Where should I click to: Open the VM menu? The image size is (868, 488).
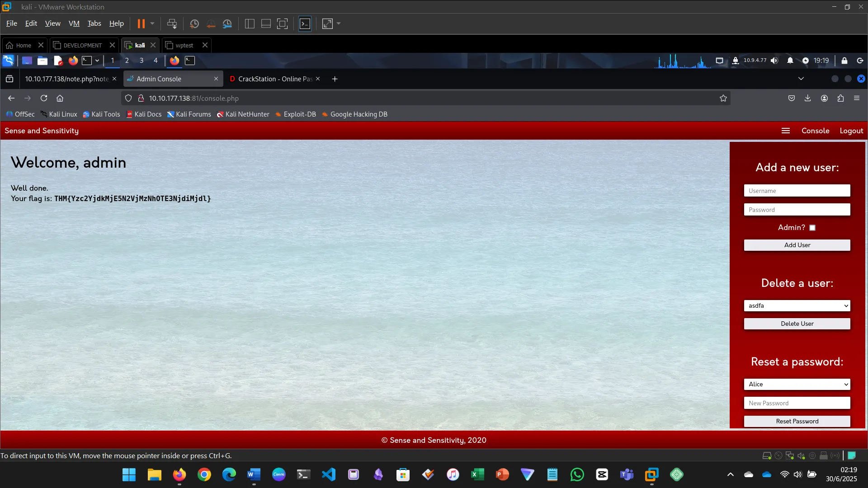click(74, 23)
